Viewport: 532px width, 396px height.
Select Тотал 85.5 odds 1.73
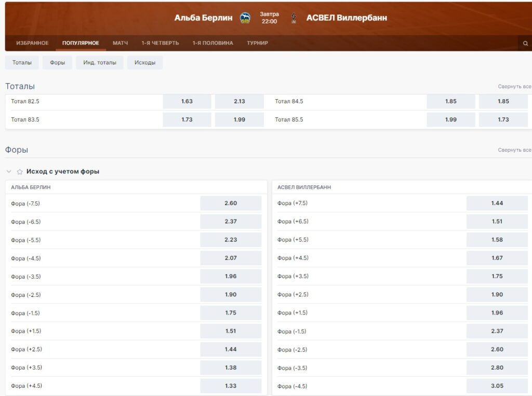point(503,120)
